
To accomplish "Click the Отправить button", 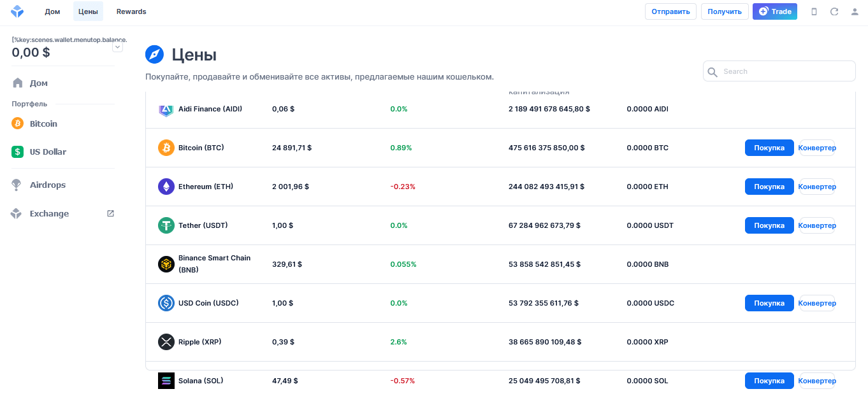I will coord(670,11).
